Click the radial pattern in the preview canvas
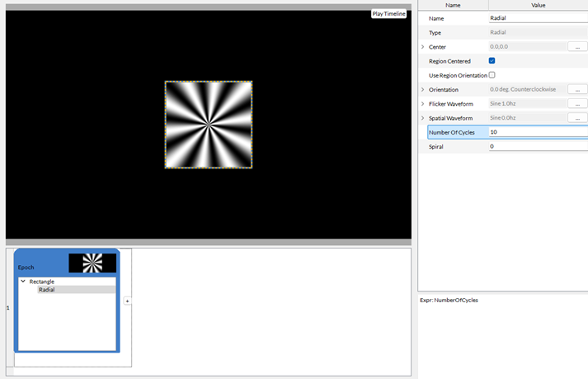The height and width of the screenshot is (379, 588). 209,125
